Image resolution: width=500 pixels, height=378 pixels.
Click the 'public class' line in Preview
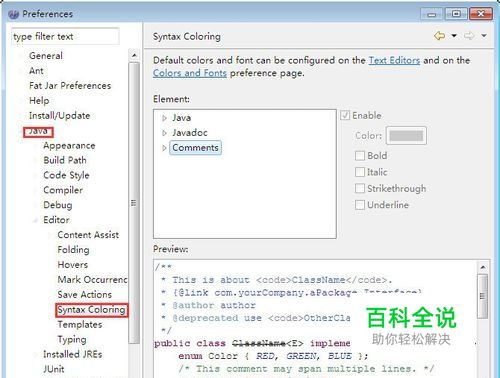point(252,343)
